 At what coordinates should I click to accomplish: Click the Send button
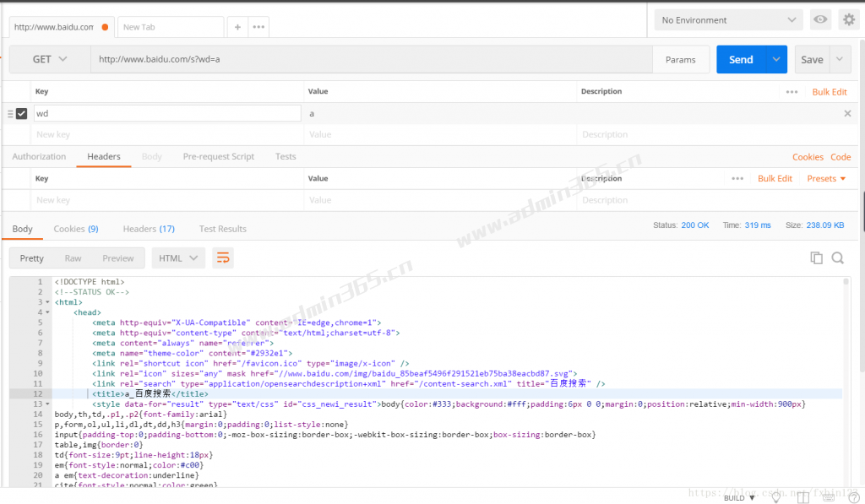tap(741, 60)
